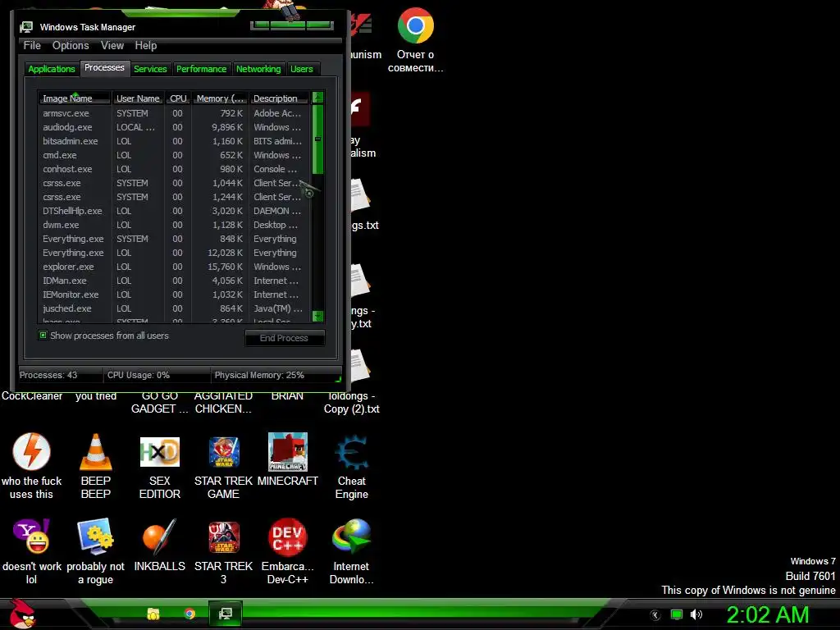Viewport: 840px width, 630px height.
Task: Switch to the Services tab
Action: click(x=150, y=69)
